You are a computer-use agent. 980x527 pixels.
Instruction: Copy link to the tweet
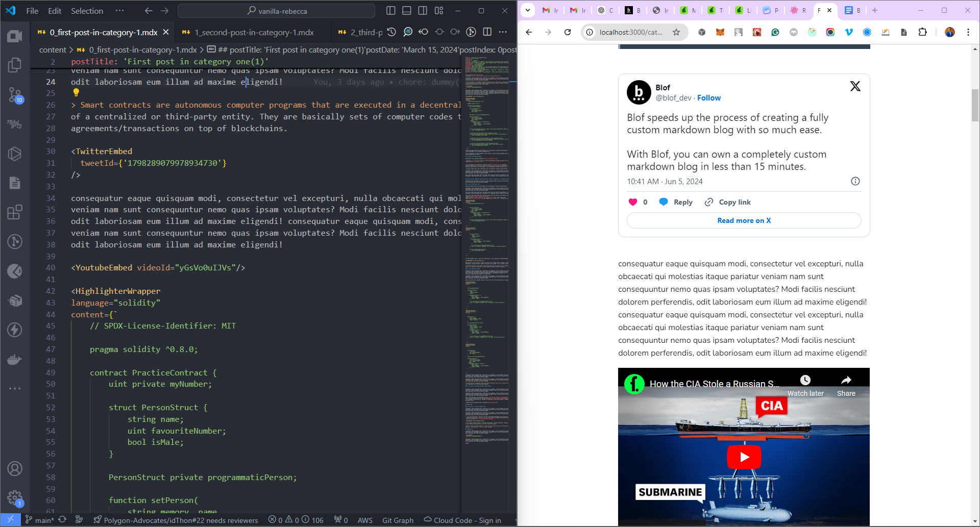point(728,202)
